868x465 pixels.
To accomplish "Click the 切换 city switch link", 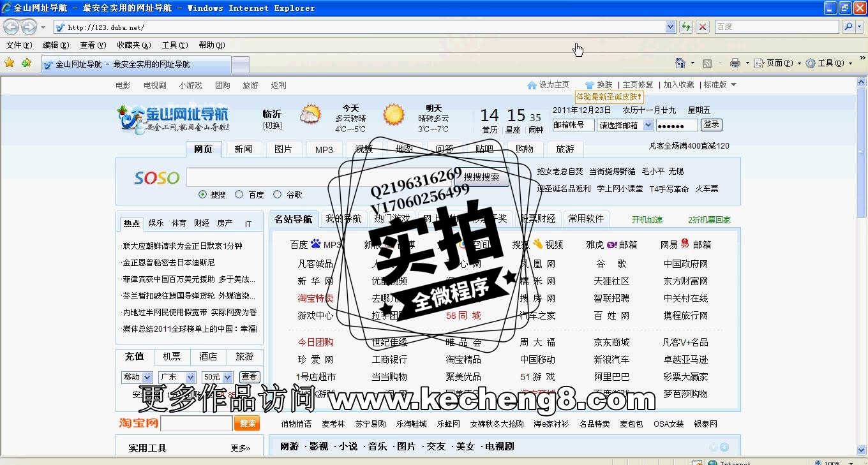I will [272, 126].
